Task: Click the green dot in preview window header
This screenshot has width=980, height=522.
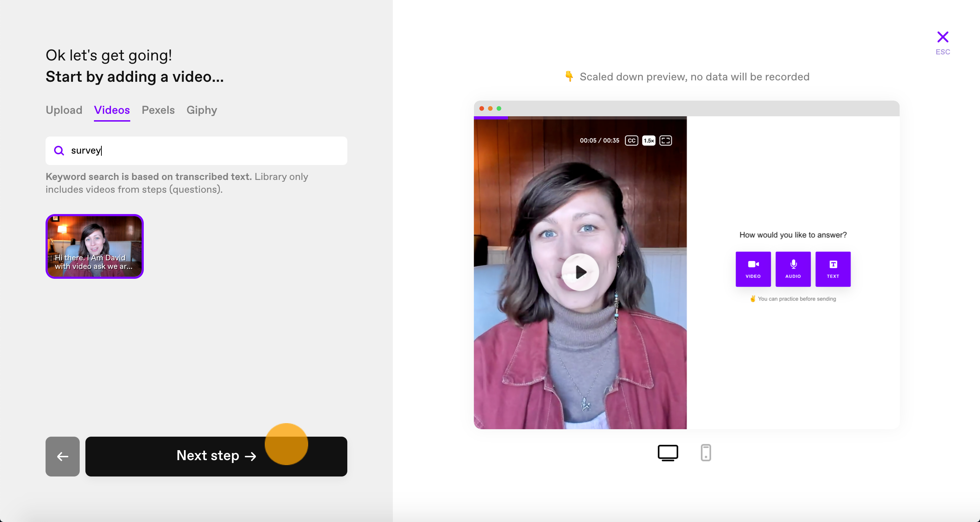Action: [x=499, y=108]
